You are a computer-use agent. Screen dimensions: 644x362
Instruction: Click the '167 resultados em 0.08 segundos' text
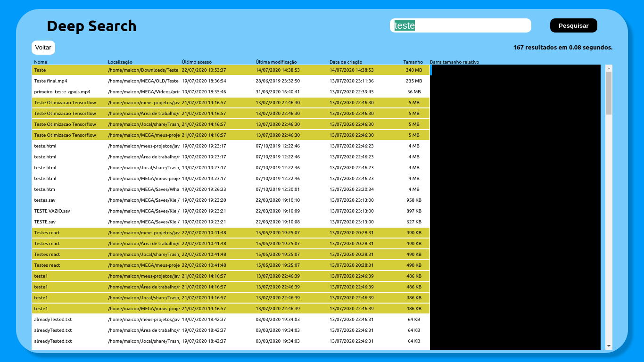tap(563, 48)
